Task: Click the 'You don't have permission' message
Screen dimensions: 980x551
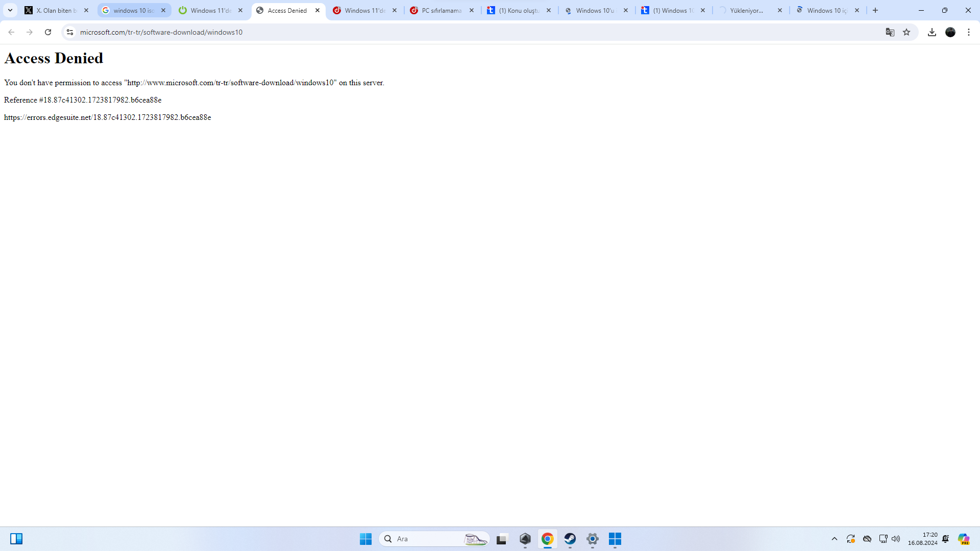Action: 194,83
